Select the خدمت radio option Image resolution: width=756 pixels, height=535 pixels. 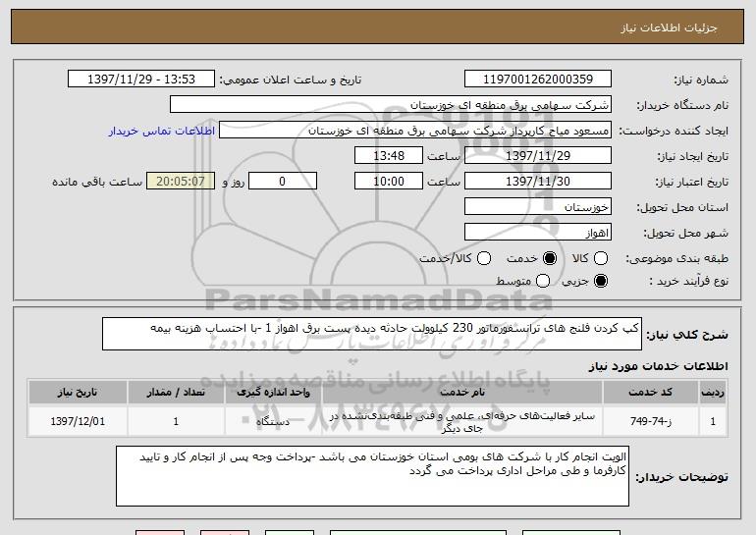[549, 257]
